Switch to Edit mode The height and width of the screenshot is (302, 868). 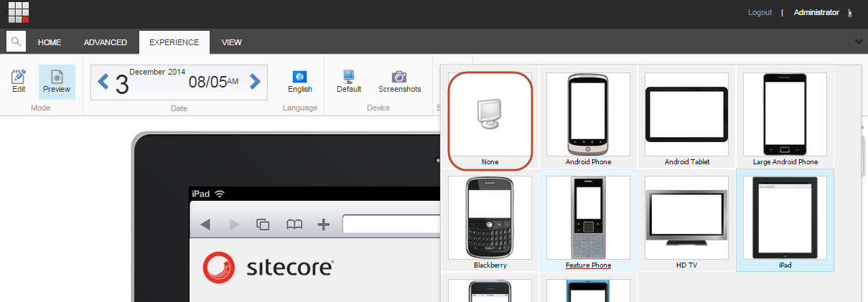[19, 82]
